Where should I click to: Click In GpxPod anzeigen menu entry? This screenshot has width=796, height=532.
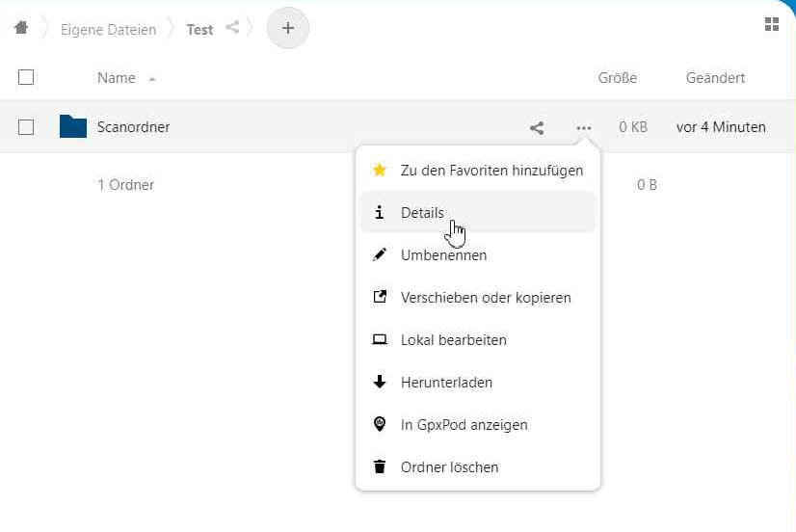coord(464,425)
